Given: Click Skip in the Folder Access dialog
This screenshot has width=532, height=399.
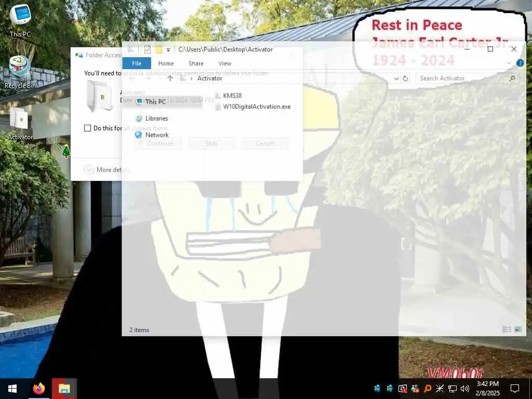Looking at the screenshot, I should coord(211,143).
